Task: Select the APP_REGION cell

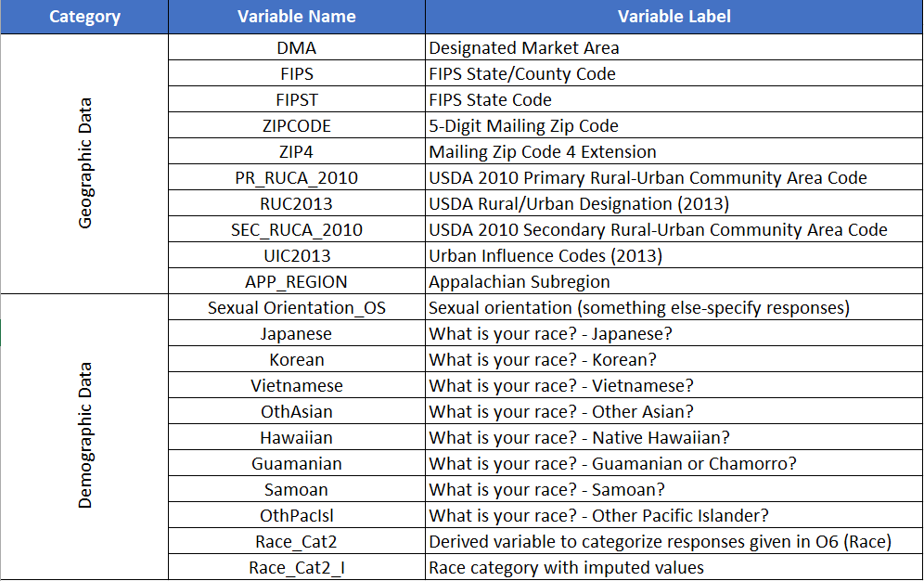Action: coord(296,281)
